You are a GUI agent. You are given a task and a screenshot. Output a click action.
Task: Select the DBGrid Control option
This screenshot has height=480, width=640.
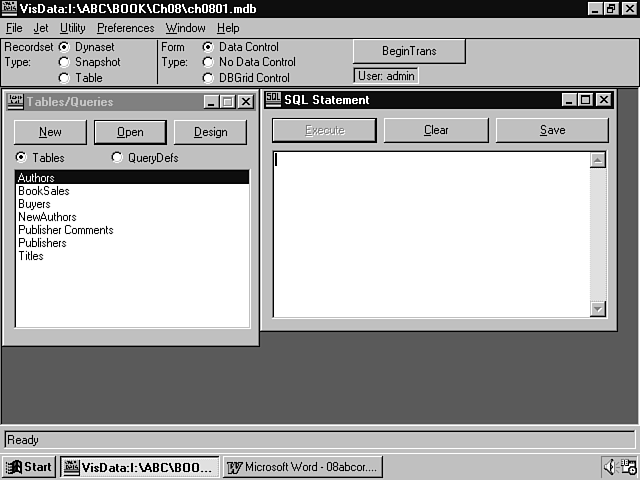(x=209, y=78)
